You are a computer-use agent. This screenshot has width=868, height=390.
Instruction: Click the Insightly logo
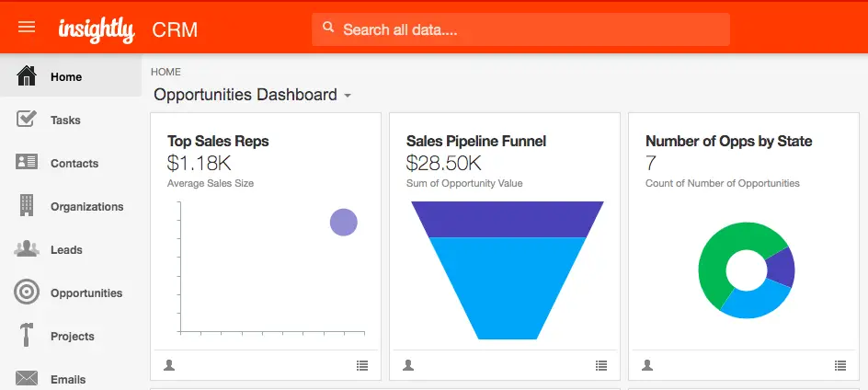[x=97, y=29]
